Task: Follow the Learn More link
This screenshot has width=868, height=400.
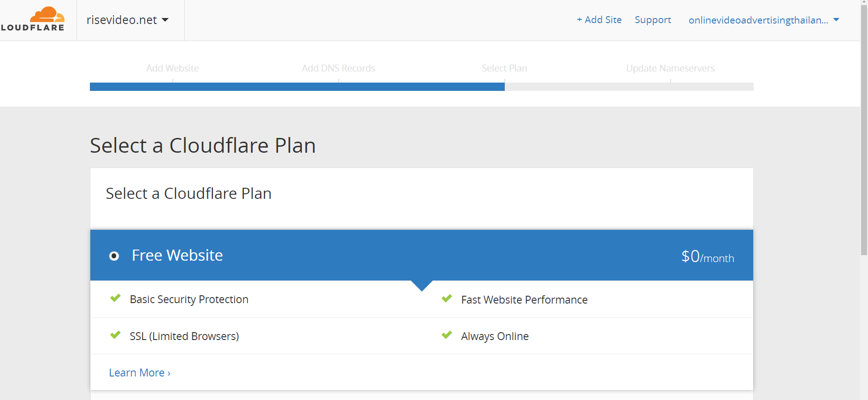Action: coord(140,373)
